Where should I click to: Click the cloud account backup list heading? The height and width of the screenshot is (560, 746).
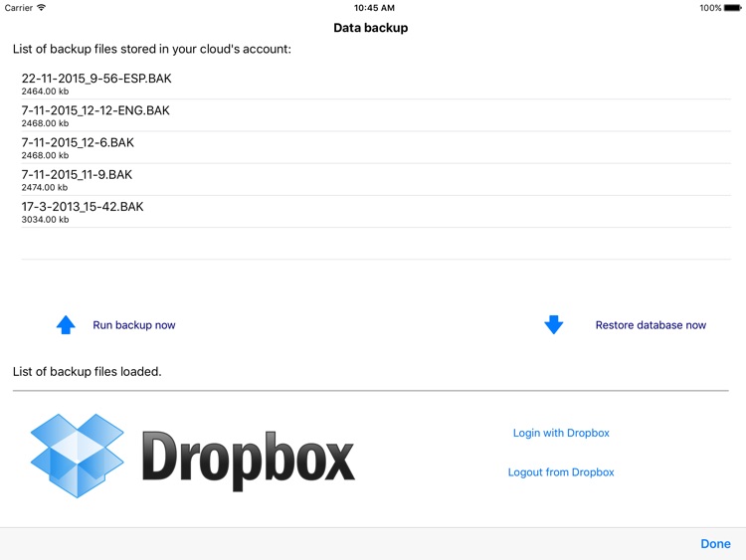click(152, 50)
